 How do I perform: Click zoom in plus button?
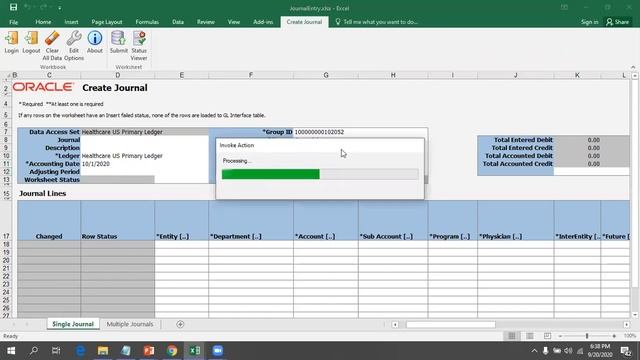(x=614, y=336)
